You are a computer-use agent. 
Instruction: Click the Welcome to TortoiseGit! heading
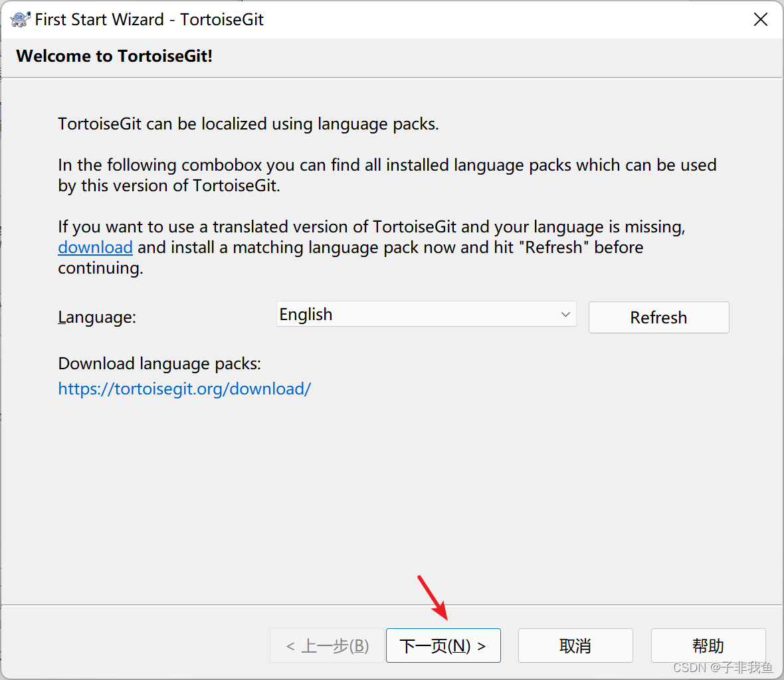click(x=114, y=56)
